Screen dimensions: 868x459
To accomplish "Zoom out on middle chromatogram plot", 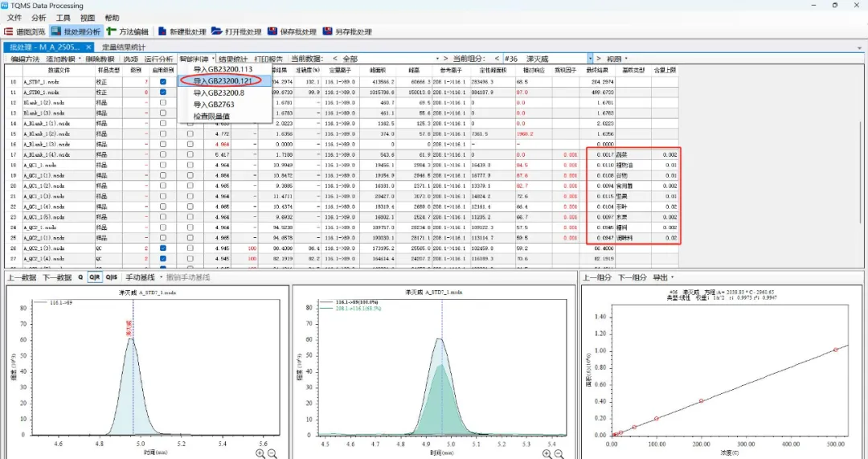I will coord(559,453).
